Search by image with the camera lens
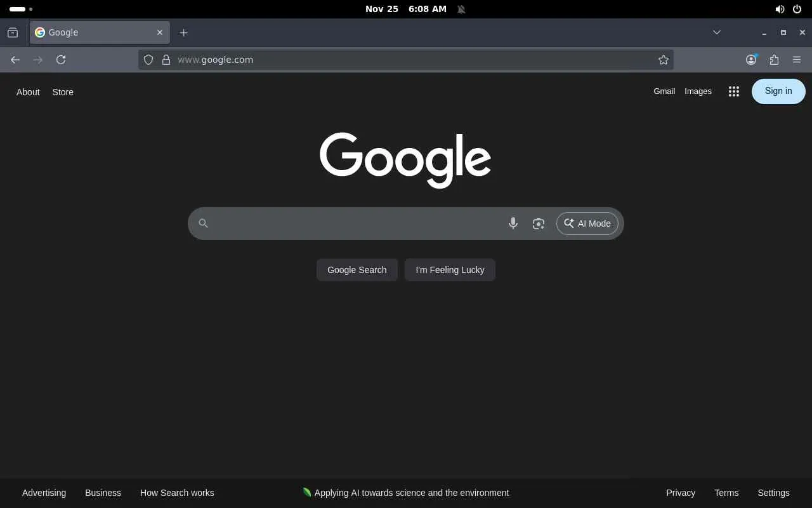The image size is (812, 508). pyautogui.click(x=539, y=224)
